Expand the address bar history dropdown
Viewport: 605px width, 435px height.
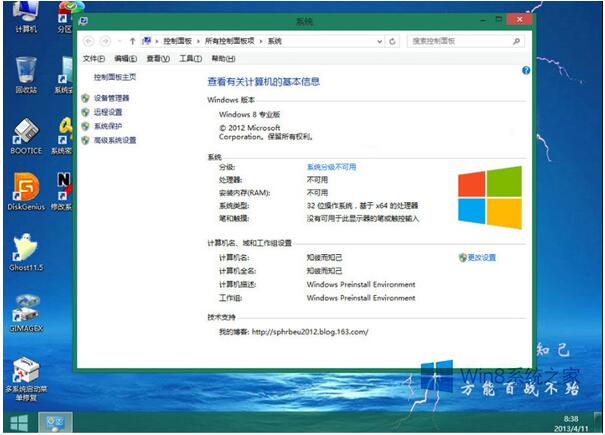pyautogui.click(x=380, y=41)
